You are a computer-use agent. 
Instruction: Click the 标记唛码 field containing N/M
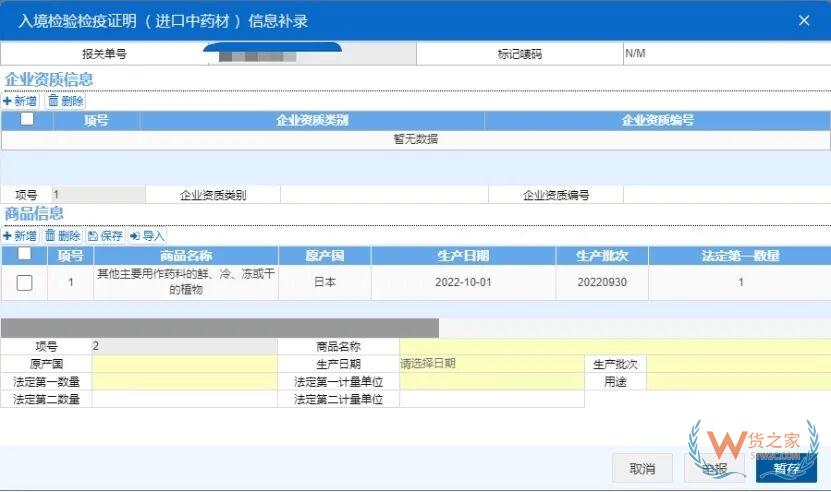click(727, 54)
